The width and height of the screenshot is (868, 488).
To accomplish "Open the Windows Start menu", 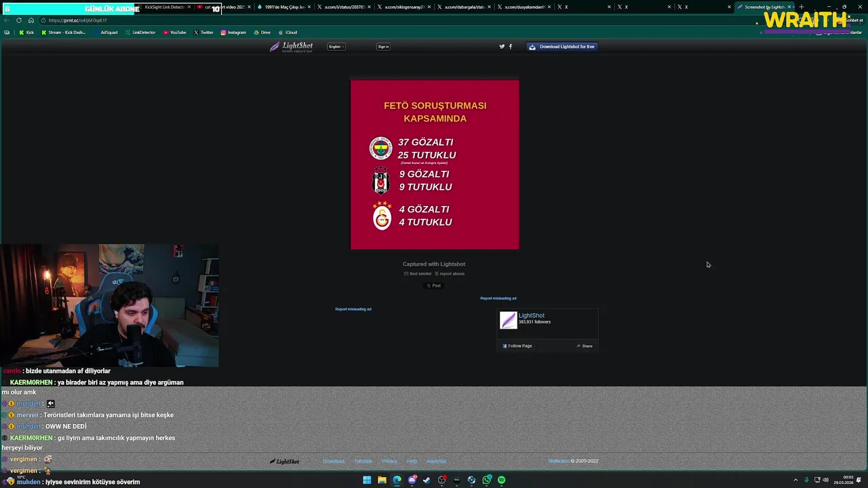I will click(367, 480).
